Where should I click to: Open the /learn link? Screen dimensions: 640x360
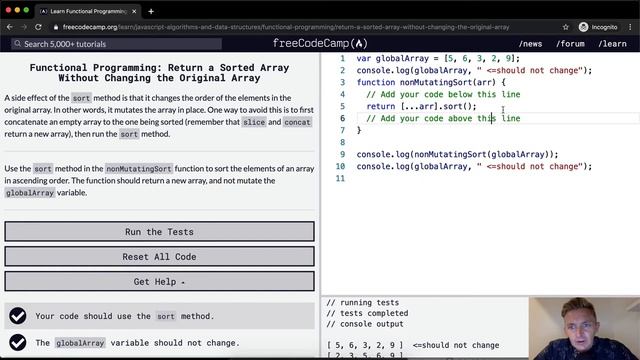(x=612, y=44)
